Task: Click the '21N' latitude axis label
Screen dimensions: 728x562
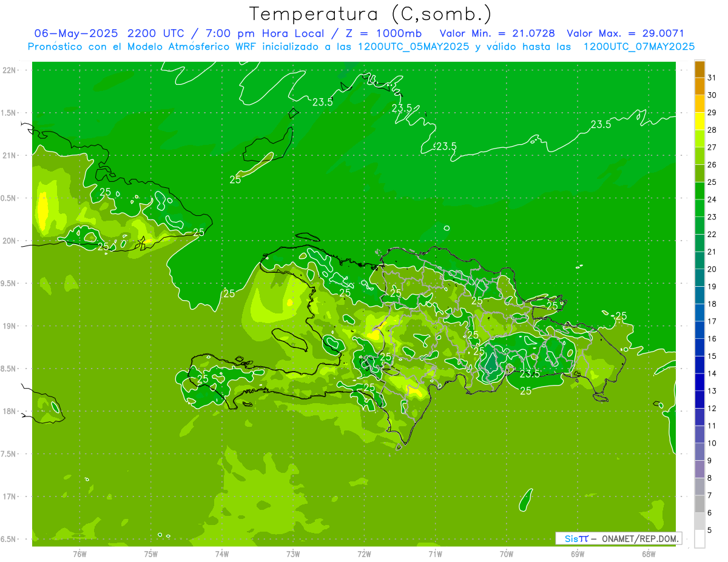Action: [x=9, y=155]
